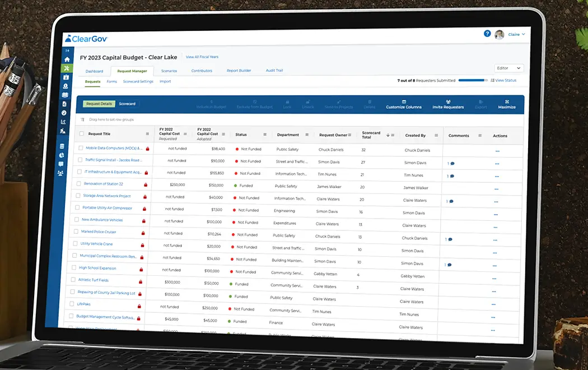588x370 pixels.
Task: Click View All Fiscal Years link
Action: 202,57
